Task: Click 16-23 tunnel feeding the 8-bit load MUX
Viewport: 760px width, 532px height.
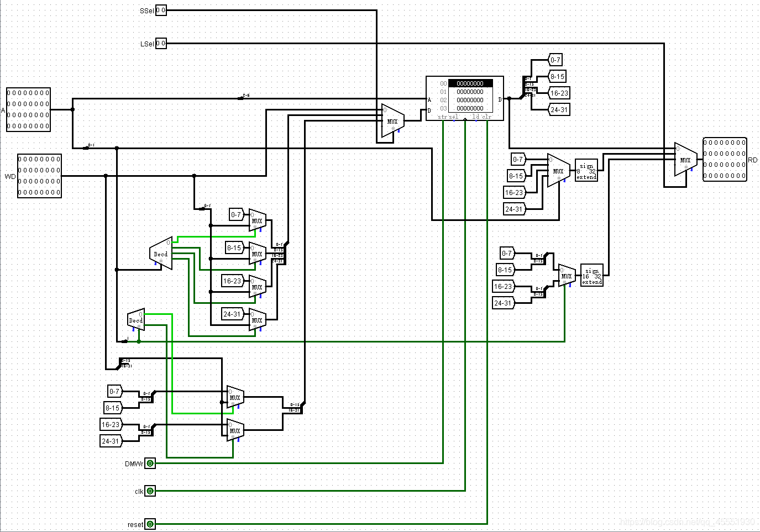Action: coord(515,192)
